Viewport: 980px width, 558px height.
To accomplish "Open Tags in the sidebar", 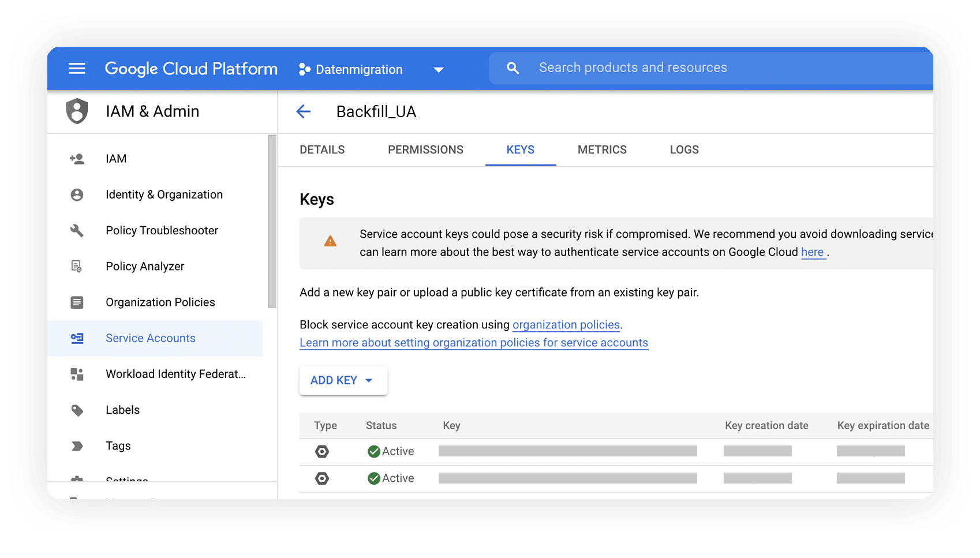I will click(118, 446).
